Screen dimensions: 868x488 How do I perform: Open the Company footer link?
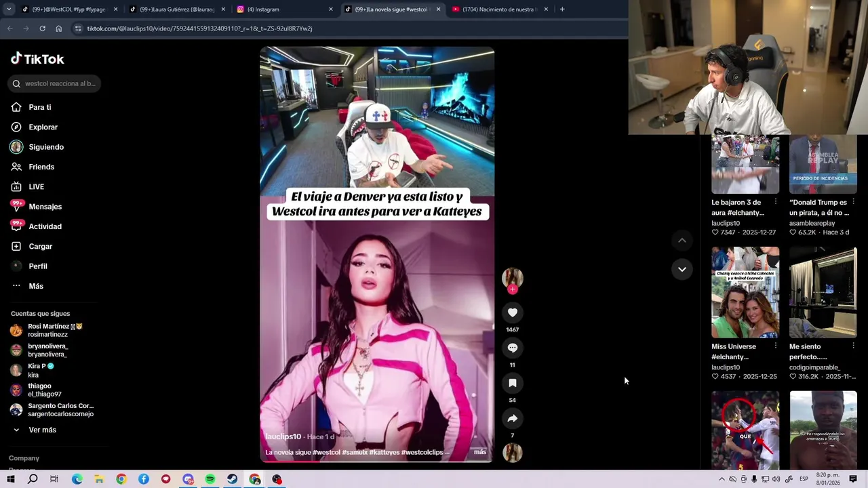[24, 458]
